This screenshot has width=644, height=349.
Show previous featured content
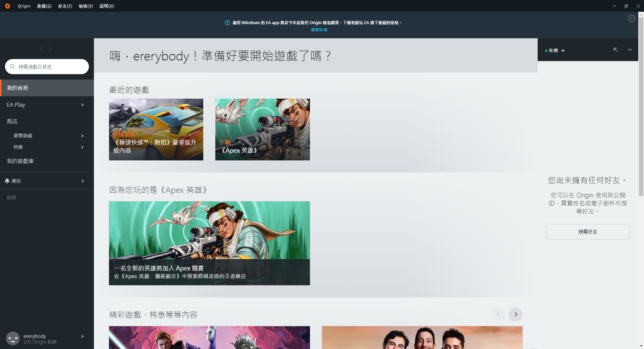[498, 314]
